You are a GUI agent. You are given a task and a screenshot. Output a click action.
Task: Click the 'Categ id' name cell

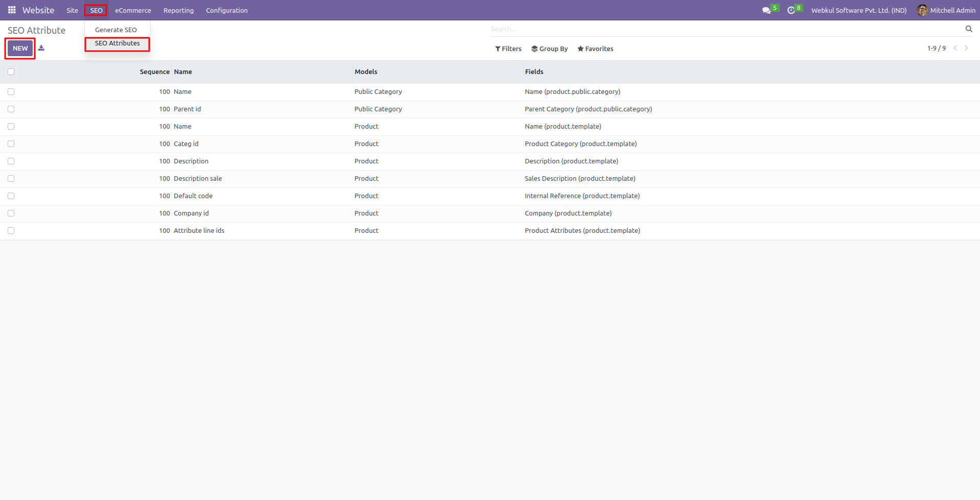(x=186, y=144)
